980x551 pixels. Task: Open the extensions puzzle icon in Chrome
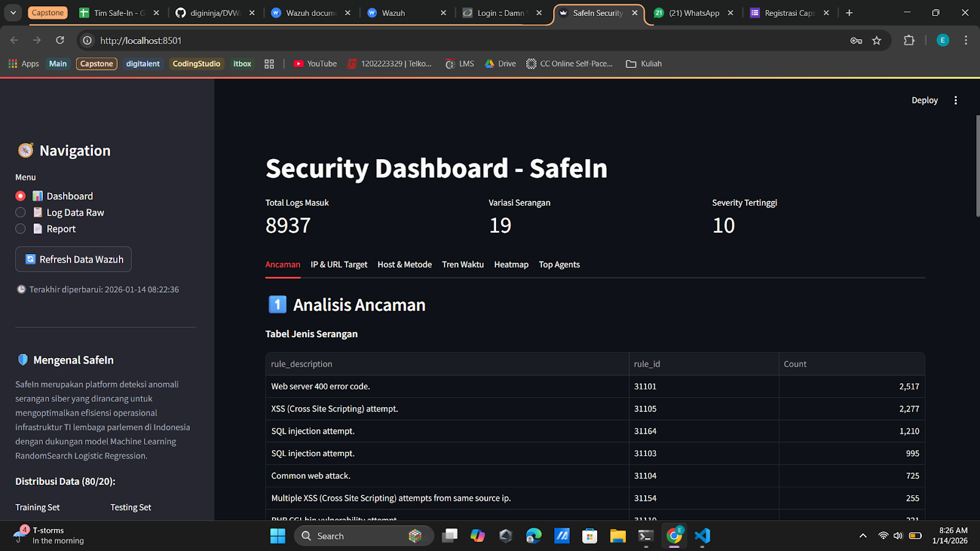[909, 40]
